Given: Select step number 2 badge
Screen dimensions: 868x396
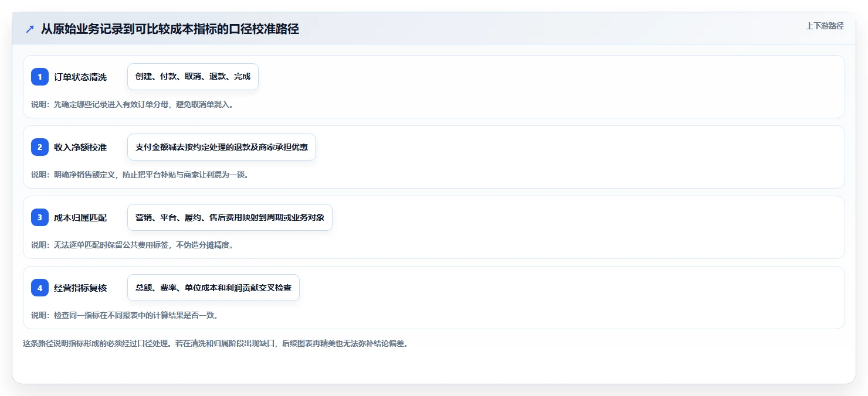Looking at the screenshot, I should [40, 147].
